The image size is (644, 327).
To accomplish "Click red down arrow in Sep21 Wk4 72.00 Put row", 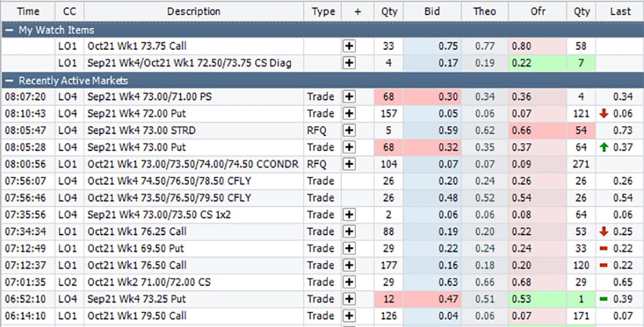I will pyautogui.click(x=604, y=114).
